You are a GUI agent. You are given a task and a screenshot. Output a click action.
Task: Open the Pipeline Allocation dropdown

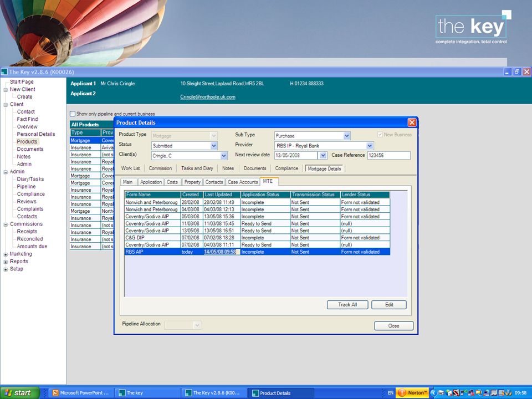point(197,325)
